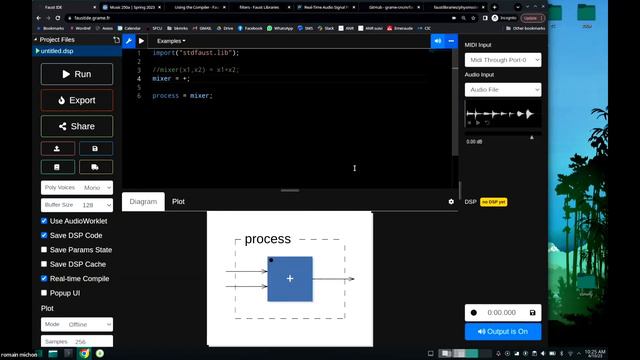Click the blue speaker icon above editor
This screenshot has height=360, width=640.
coord(438,41)
